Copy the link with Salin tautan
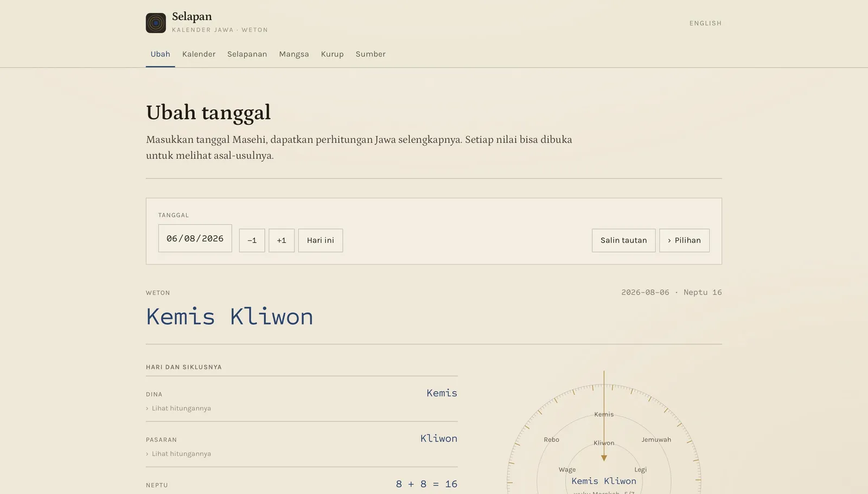868x494 pixels. [x=623, y=240]
